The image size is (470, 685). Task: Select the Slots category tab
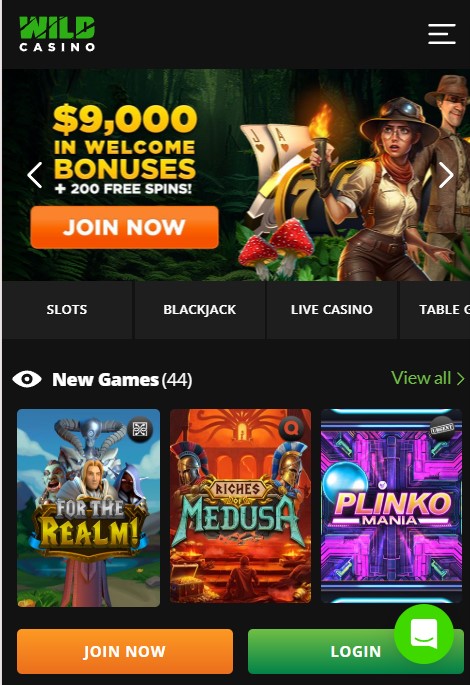click(x=67, y=310)
